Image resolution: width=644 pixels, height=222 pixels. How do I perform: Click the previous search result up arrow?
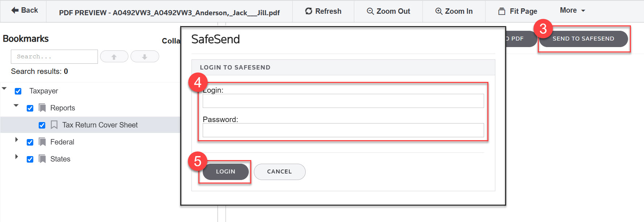114,57
